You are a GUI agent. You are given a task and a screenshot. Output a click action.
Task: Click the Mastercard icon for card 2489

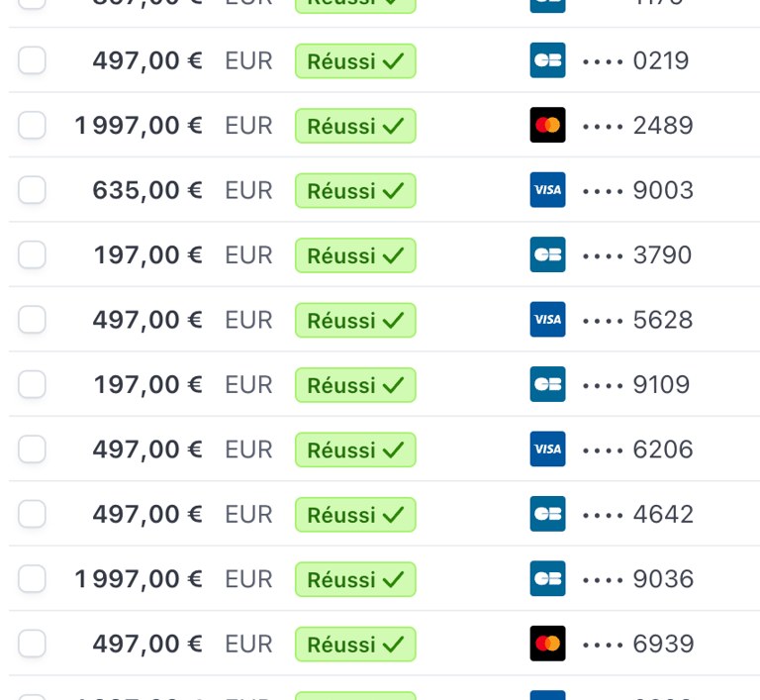[x=547, y=125]
